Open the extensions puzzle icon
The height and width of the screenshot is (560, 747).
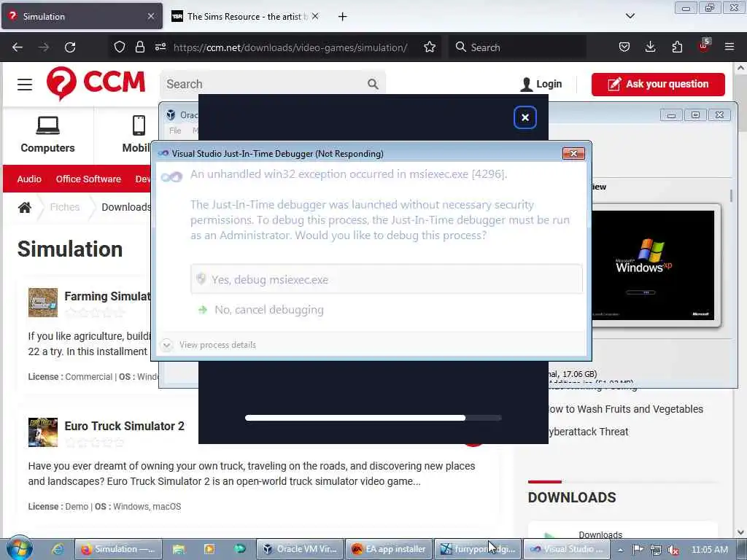(677, 47)
